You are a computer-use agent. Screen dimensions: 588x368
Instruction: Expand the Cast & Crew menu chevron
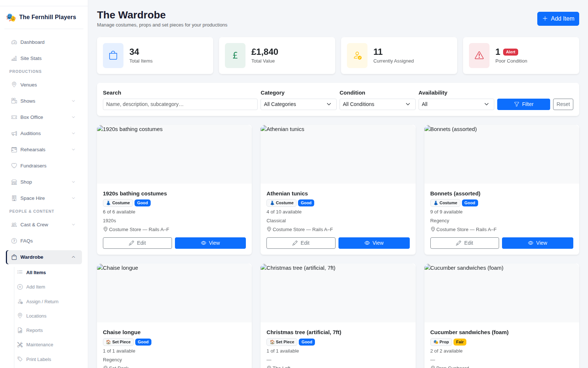coord(73,225)
